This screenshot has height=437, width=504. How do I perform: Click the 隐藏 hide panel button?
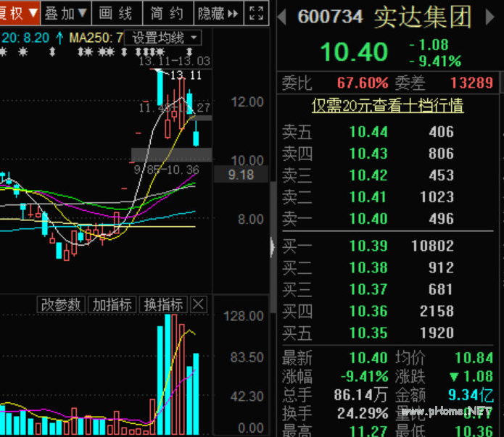click(x=218, y=13)
